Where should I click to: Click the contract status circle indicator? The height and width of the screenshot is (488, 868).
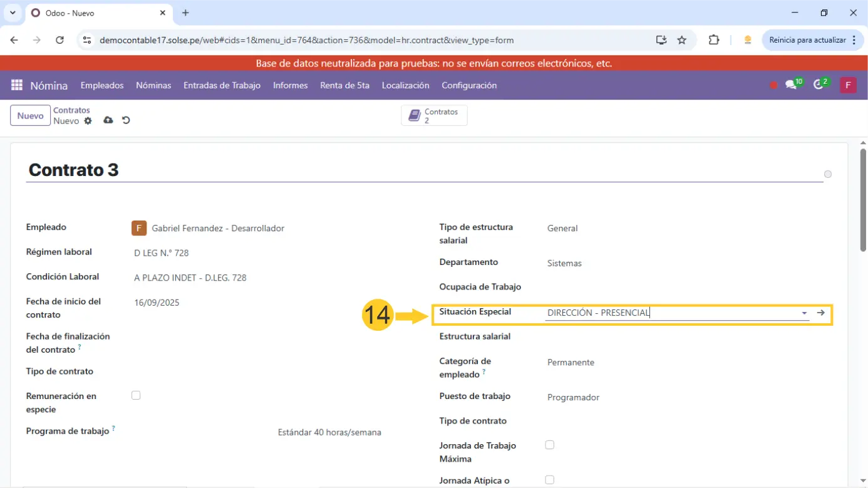click(x=828, y=174)
